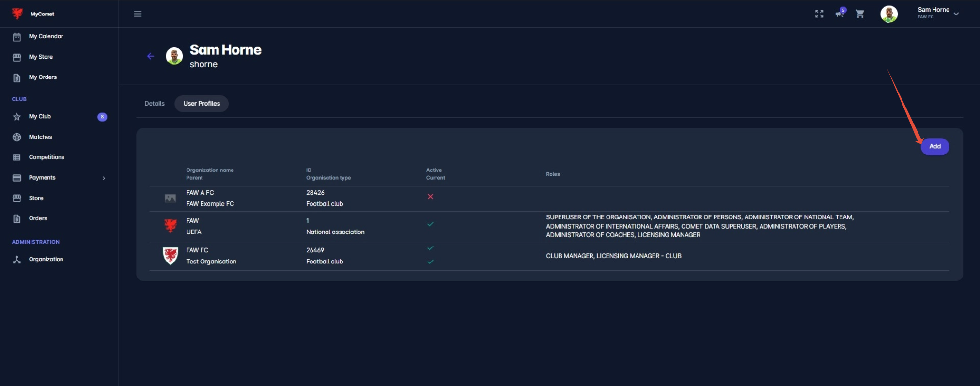Click the red X inactive mark
Image resolution: width=980 pixels, height=386 pixels.
(430, 197)
